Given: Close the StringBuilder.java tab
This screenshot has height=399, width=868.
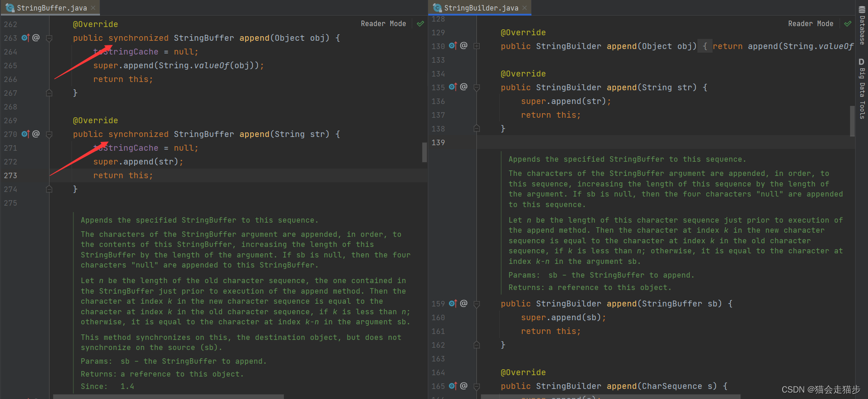Looking at the screenshot, I should pyautogui.click(x=525, y=8).
